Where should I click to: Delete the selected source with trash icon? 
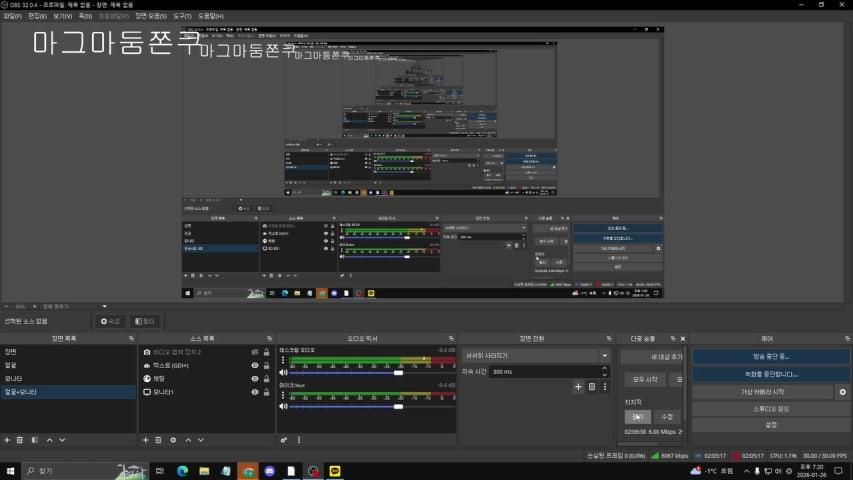[x=158, y=440]
